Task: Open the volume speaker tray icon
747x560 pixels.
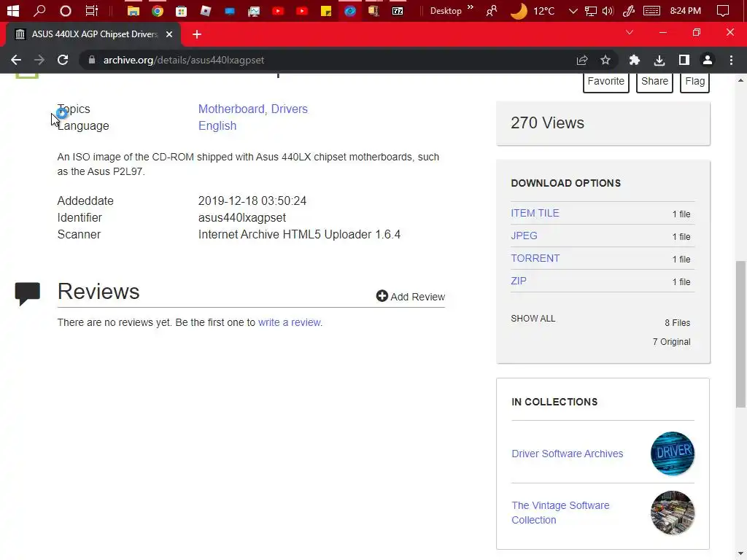Action: [608, 10]
